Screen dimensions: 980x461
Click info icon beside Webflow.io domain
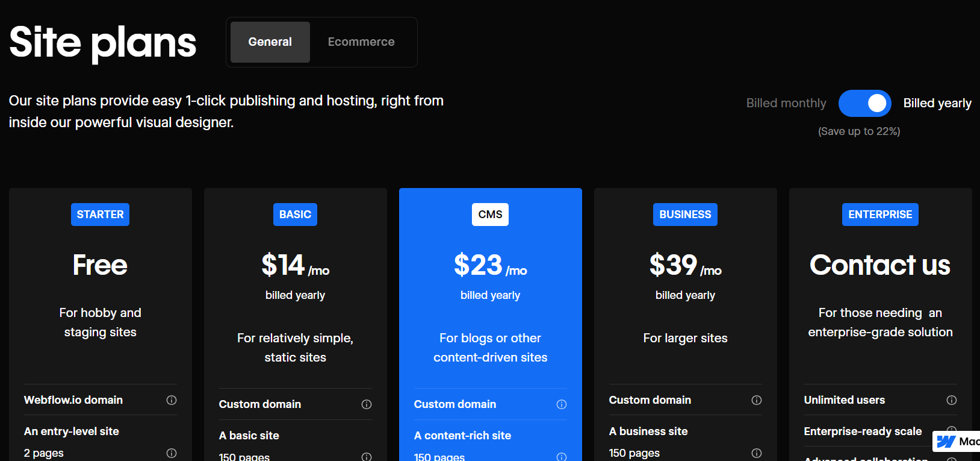[x=172, y=400]
